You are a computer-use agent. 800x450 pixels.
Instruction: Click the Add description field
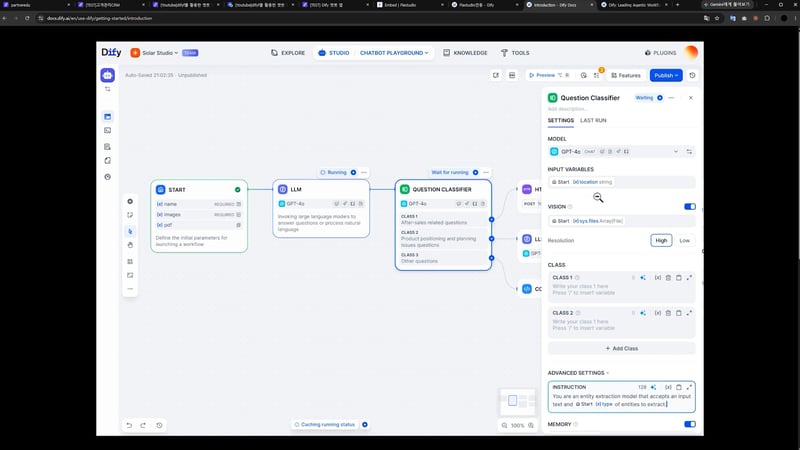pyautogui.click(x=567, y=109)
